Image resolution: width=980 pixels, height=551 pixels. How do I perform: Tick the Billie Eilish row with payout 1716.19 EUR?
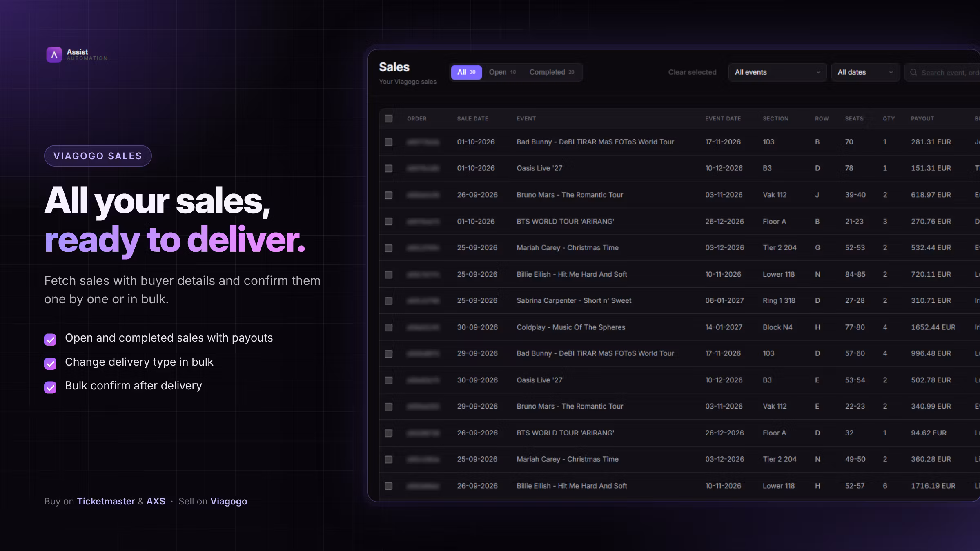pyautogui.click(x=388, y=486)
